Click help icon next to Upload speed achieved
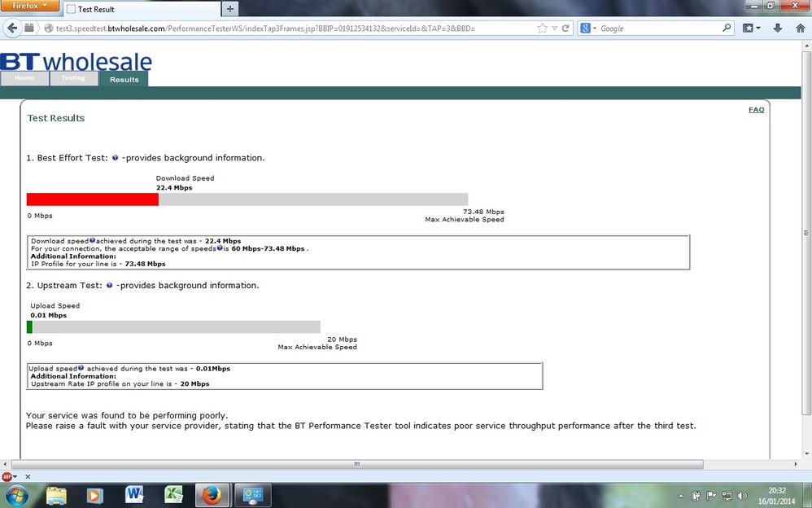This screenshot has width=812, height=508. [81, 368]
